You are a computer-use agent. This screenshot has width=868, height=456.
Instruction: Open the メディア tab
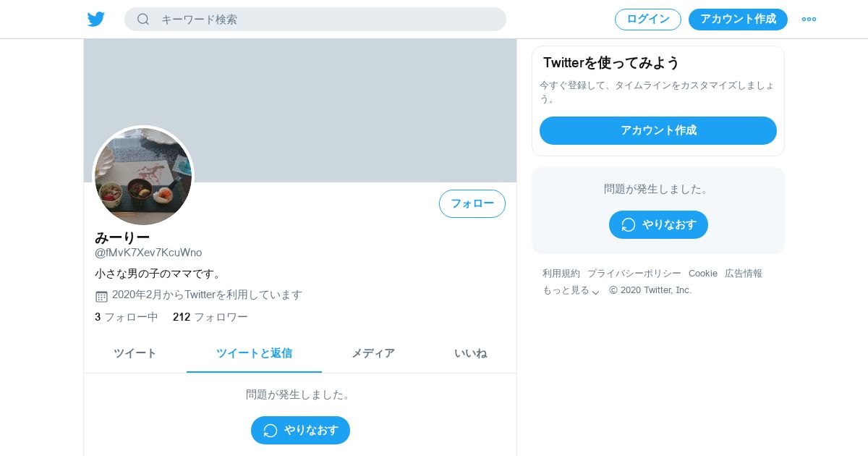coord(373,353)
